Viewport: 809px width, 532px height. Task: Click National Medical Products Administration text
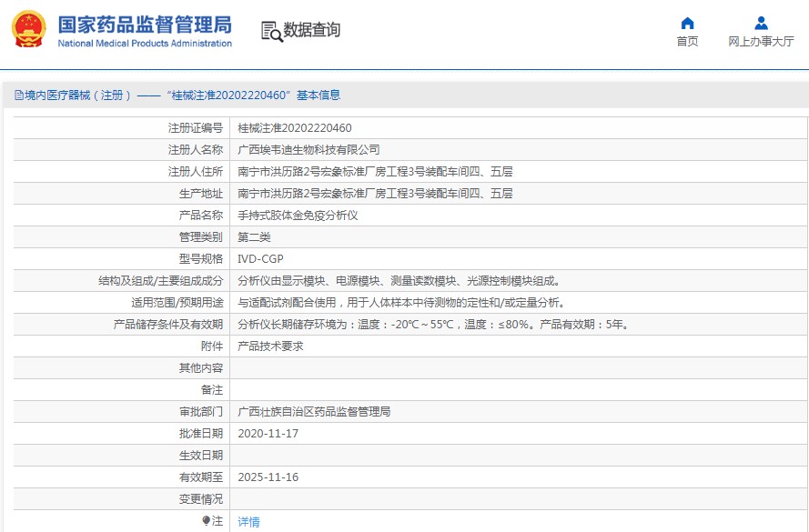coord(145,44)
